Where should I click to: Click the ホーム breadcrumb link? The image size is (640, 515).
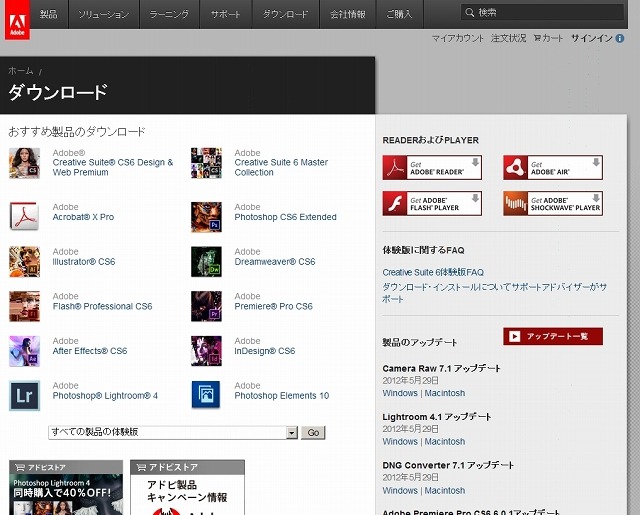coord(21,71)
